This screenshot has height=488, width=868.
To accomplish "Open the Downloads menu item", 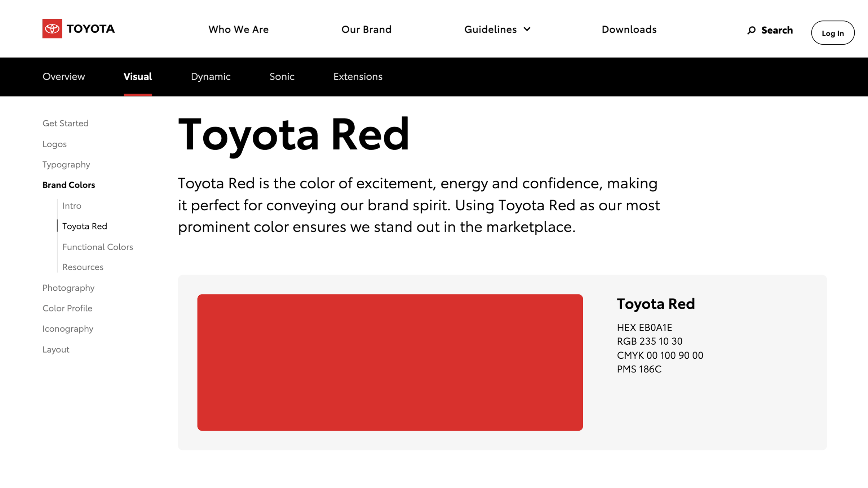I will pyautogui.click(x=629, y=29).
